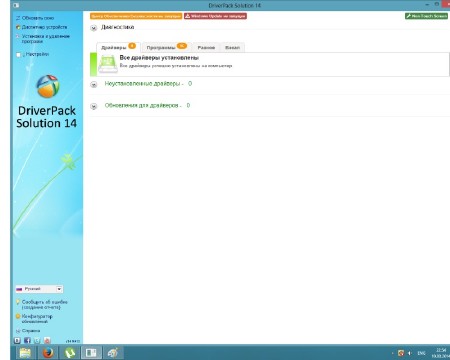
Task: Expand the Неустановленные драйверы chevron
Action: point(94,84)
